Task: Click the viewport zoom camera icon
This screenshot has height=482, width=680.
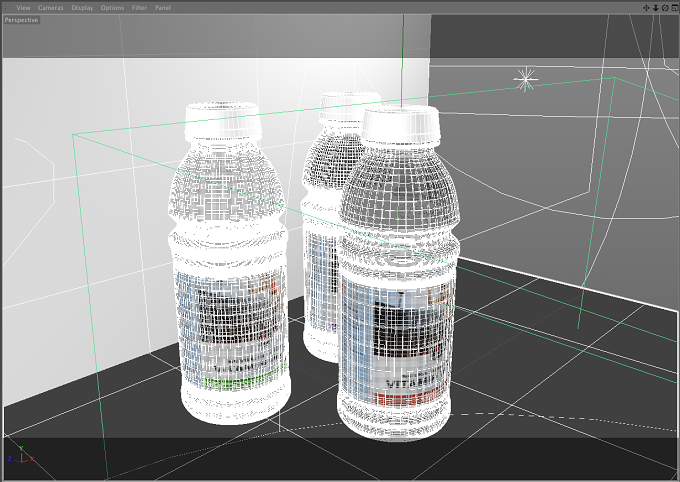Action: tap(656, 8)
